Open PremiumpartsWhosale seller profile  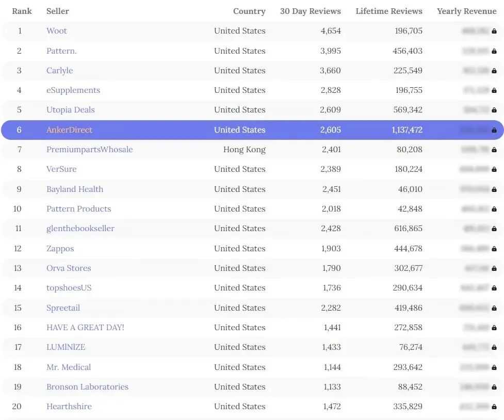(89, 150)
